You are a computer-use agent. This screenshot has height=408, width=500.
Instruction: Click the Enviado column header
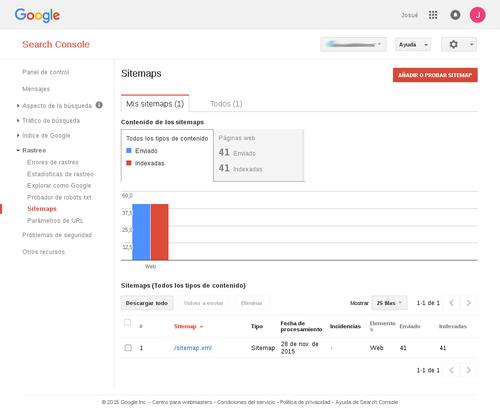click(410, 326)
